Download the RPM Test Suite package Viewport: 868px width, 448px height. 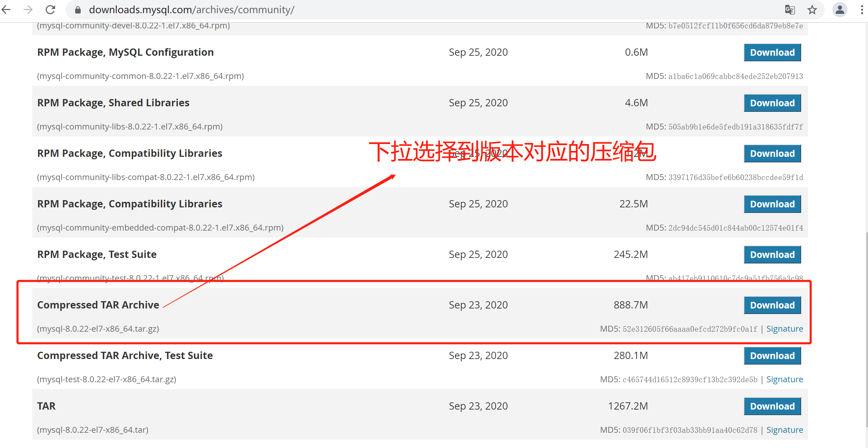772,255
